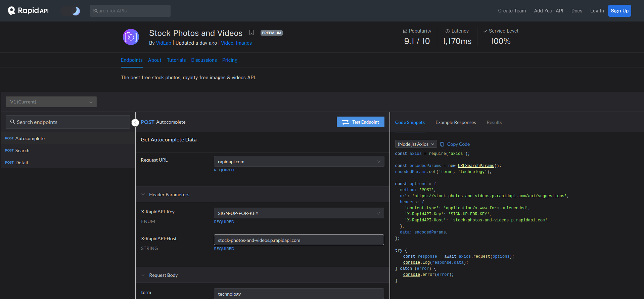
Task: Click the Search endpoints field
Action: (68, 122)
